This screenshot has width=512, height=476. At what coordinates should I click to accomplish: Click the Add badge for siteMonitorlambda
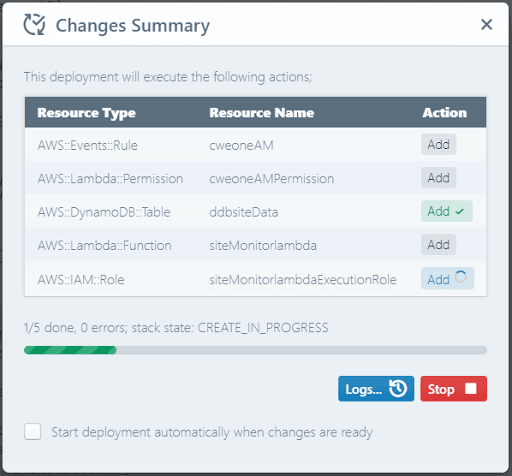pos(438,245)
